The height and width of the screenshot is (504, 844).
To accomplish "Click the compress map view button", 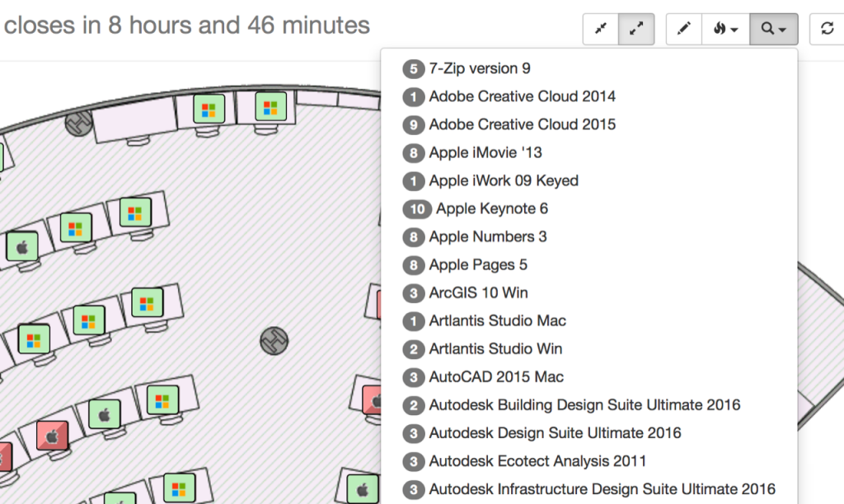I will point(601,29).
